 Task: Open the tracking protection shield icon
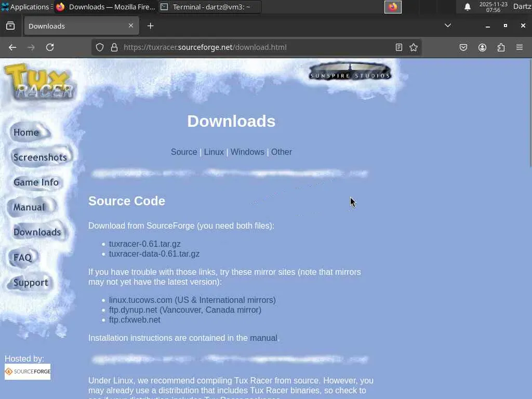[x=99, y=47]
